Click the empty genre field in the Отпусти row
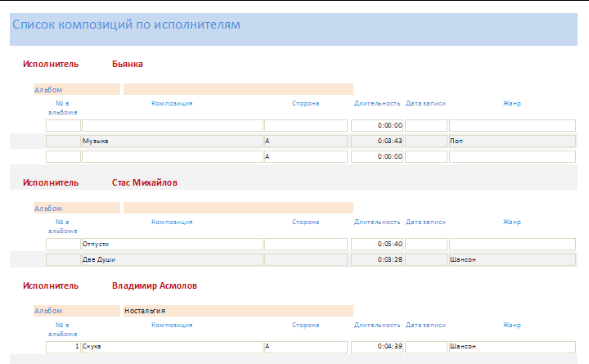 pyautogui.click(x=512, y=244)
